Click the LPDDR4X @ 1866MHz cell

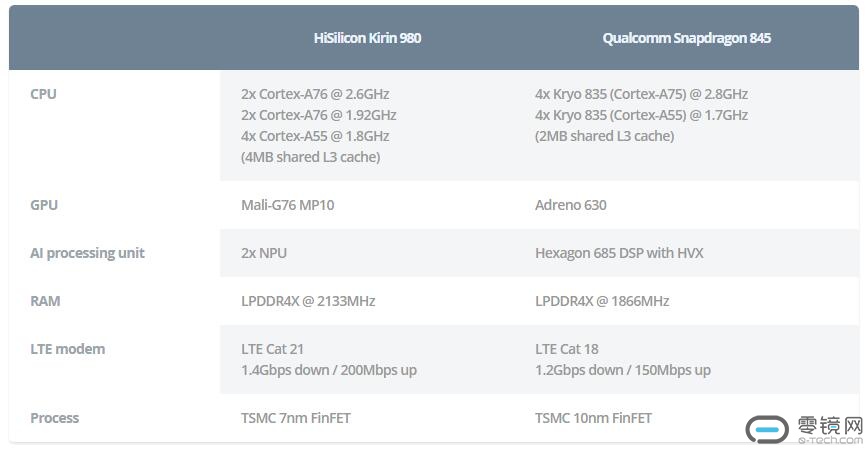tap(602, 301)
